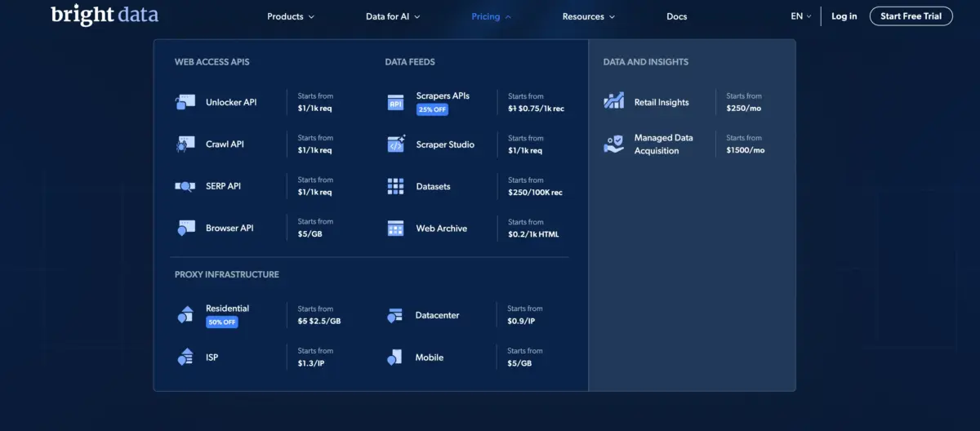Open the EN language selector
Image resolution: width=980 pixels, height=431 pixels.
coord(801,16)
